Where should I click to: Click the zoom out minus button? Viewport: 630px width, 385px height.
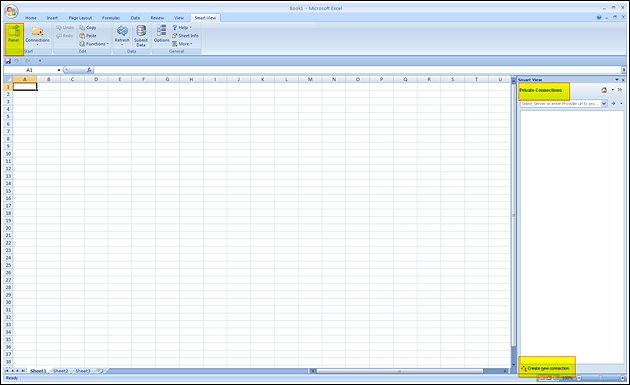click(579, 378)
